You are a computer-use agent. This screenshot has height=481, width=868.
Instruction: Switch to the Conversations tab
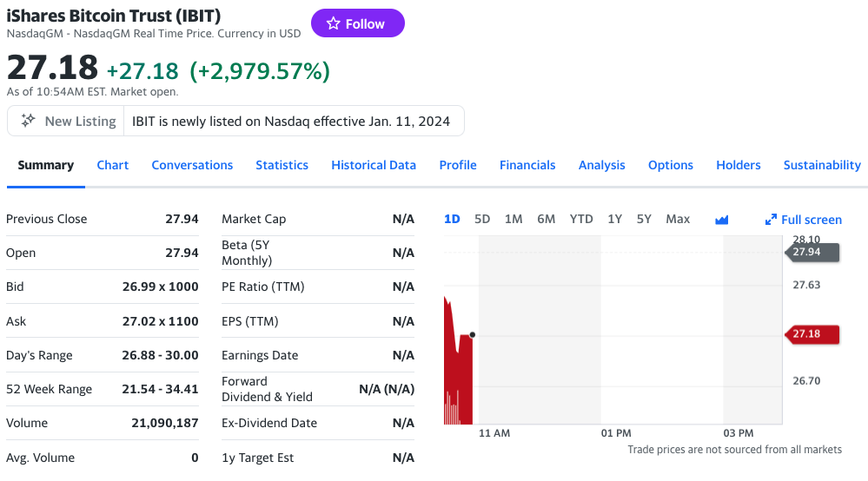[192, 165]
